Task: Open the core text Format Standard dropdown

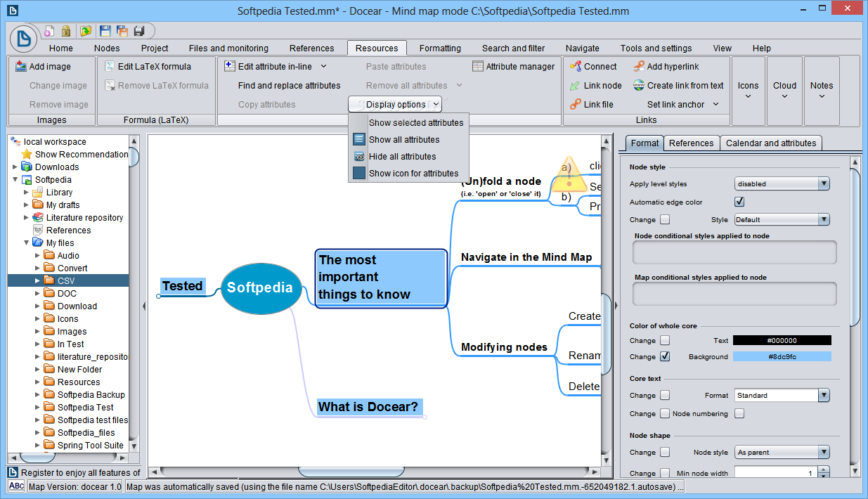Action: (782, 395)
